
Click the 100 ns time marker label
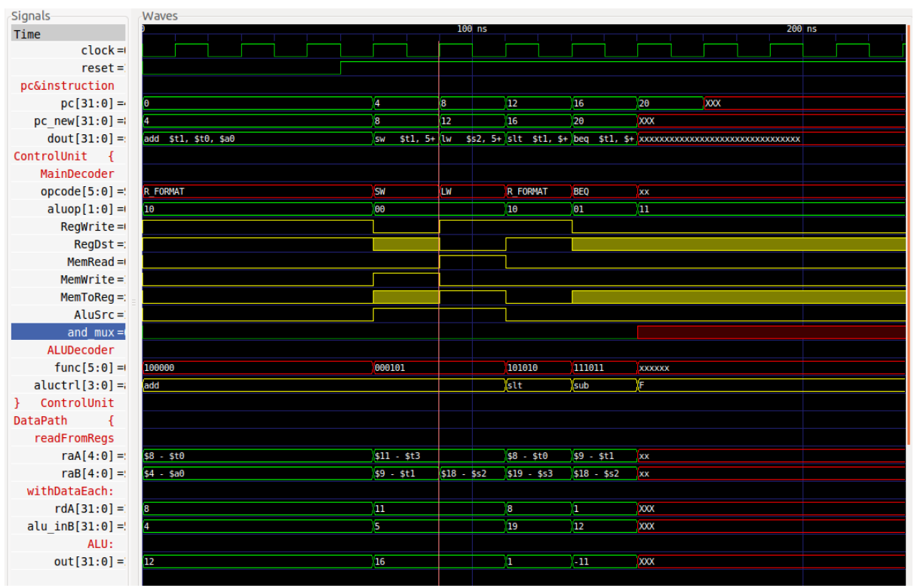click(472, 29)
